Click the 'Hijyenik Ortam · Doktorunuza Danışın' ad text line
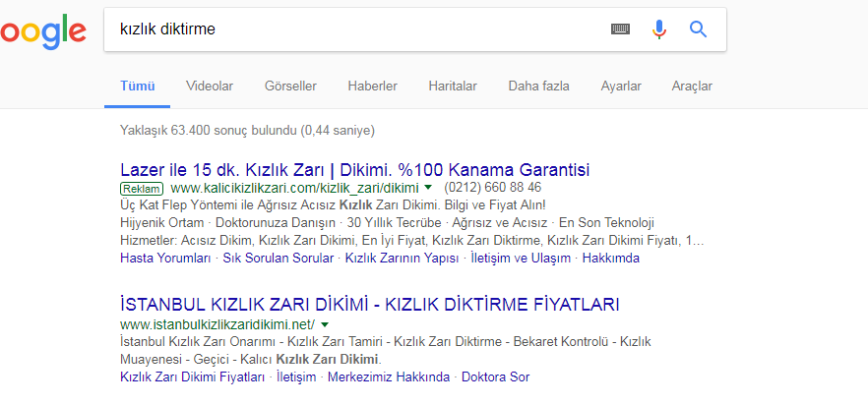Image resolution: width=868 pixels, height=405 pixels. coord(387,223)
